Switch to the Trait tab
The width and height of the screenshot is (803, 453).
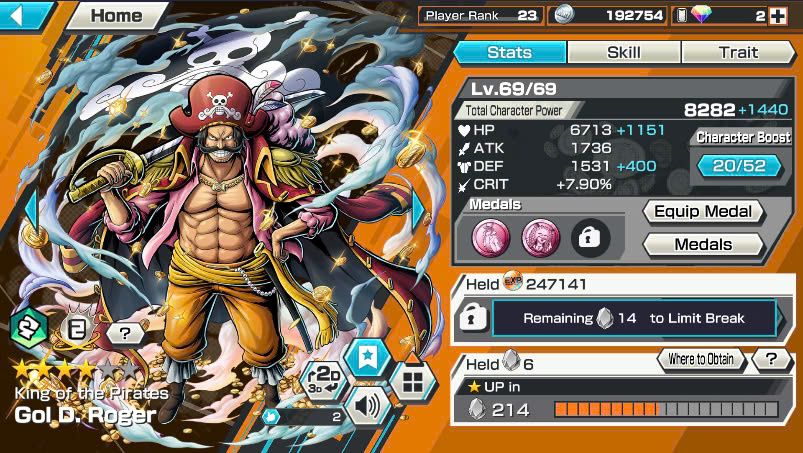click(738, 52)
